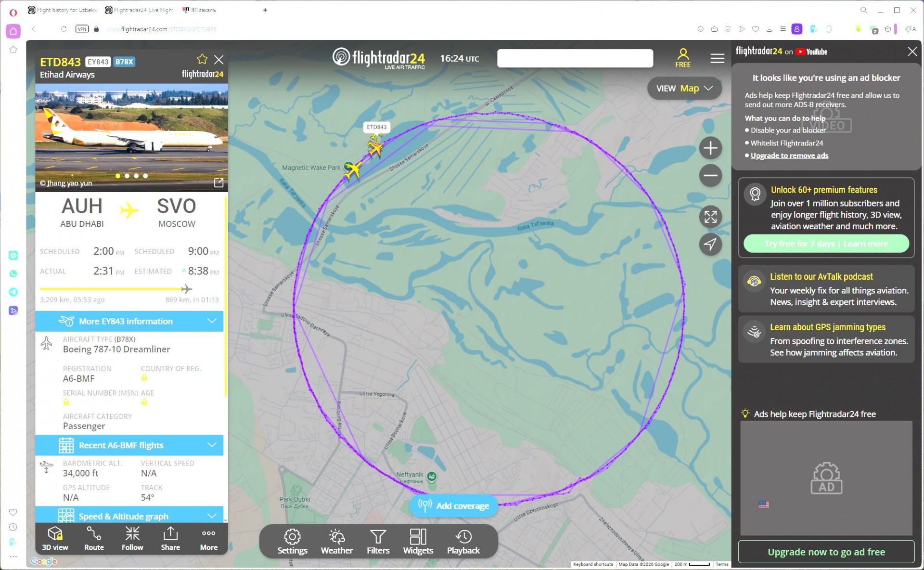
Task: Click the registration A6-BMF value
Action: click(x=78, y=378)
